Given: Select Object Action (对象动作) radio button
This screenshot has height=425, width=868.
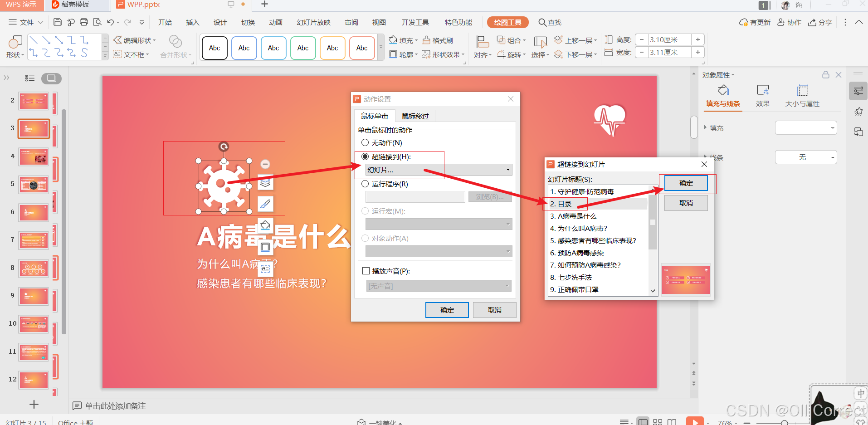Looking at the screenshot, I should tap(365, 238).
